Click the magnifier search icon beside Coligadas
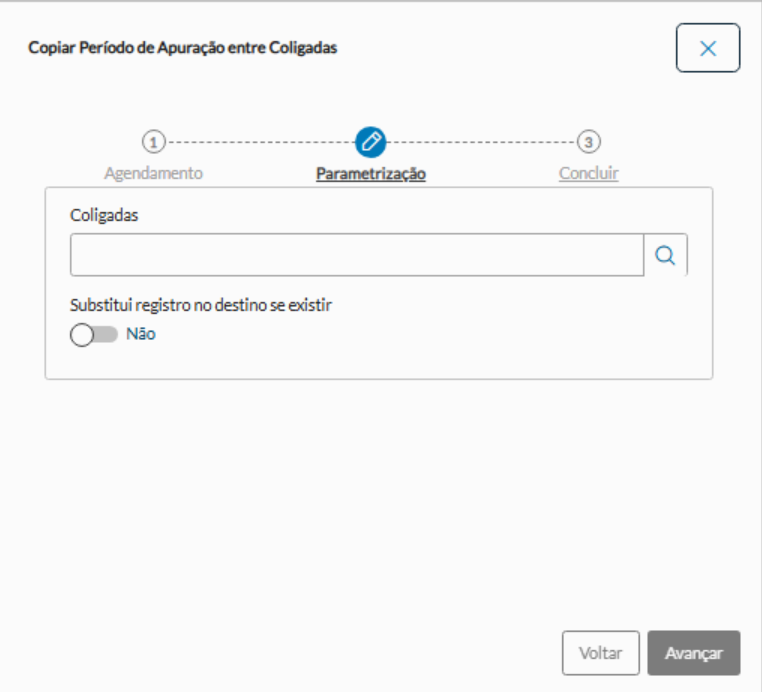762x692 pixels. click(x=665, y=255)
